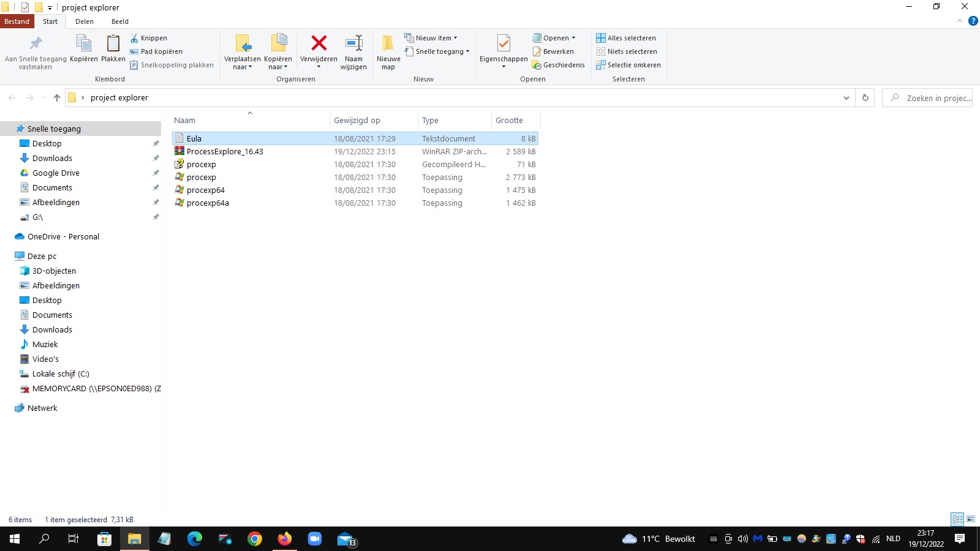The height and width of the screenshot is (551, 980).
Task: Click the Forward navigation arrow
Action: [29, 97]
